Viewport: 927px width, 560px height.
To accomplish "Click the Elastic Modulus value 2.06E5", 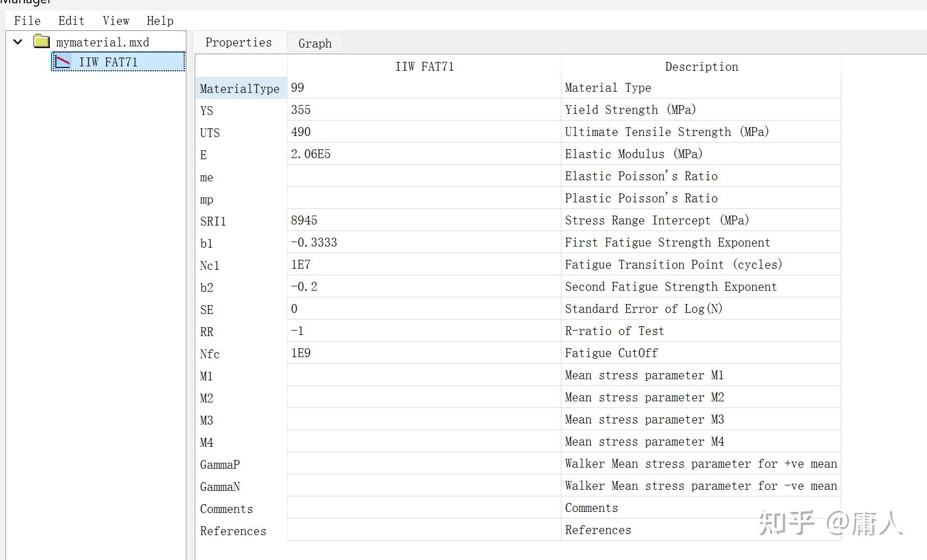I will click(424, 154).
